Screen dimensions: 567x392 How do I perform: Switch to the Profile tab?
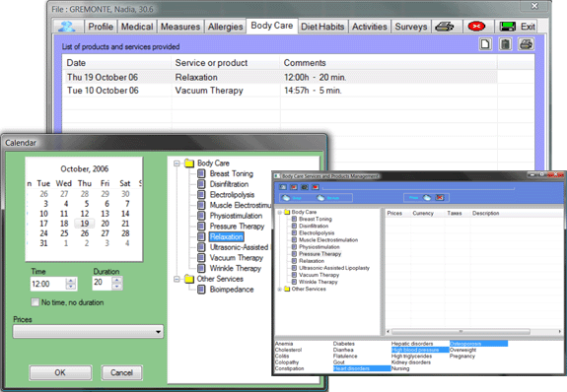(101, 27)
